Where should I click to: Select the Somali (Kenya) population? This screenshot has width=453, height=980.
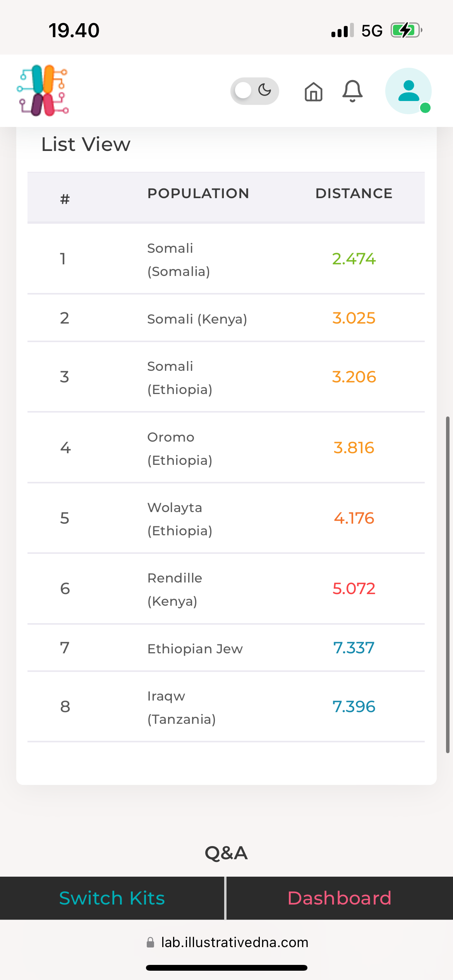[197, 319]
